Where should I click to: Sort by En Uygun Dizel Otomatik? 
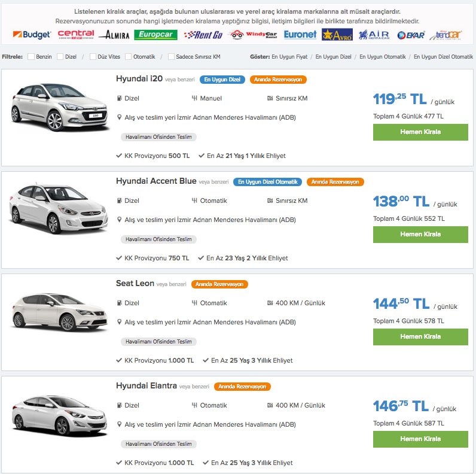tap(443, 57)
